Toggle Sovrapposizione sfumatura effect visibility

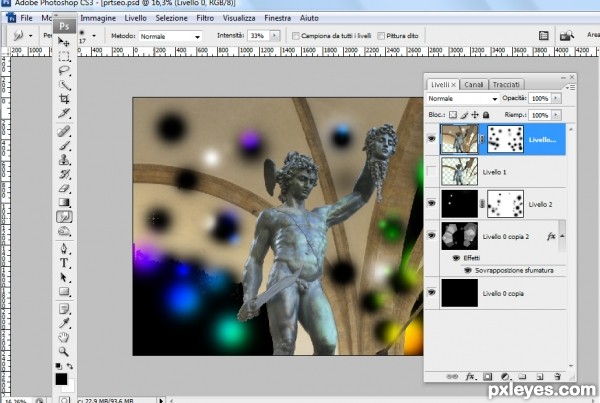468,270
